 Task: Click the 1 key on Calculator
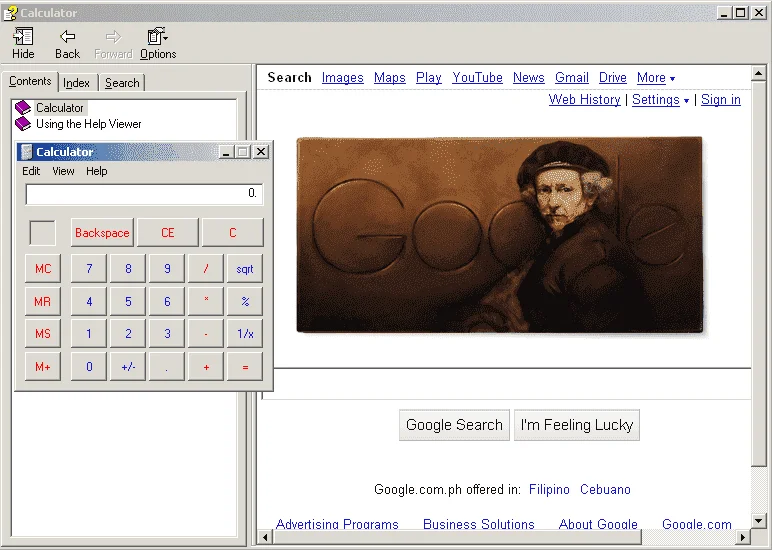(89, 334)
